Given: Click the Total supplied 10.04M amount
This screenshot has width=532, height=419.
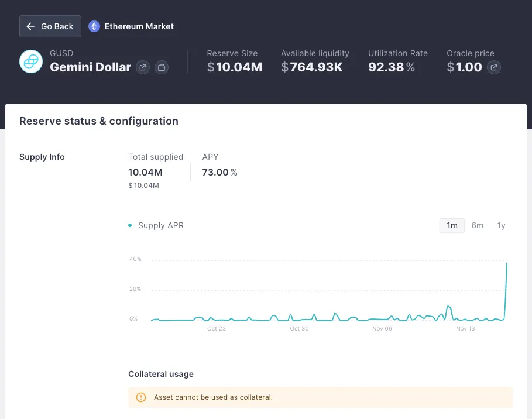Looking at the screenshot, I should [145, 172].
